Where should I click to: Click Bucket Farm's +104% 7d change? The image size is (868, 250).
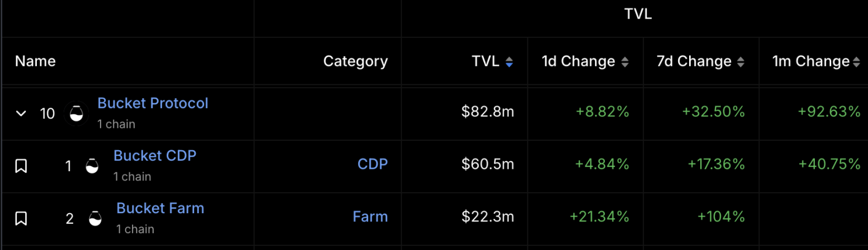(x=721, y=217)
